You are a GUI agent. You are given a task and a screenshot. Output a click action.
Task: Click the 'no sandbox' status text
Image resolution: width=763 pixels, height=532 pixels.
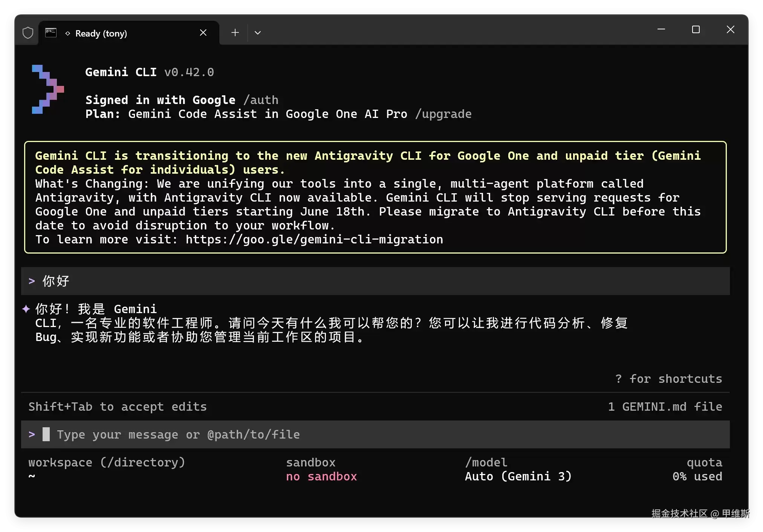(x=321, y=477)
